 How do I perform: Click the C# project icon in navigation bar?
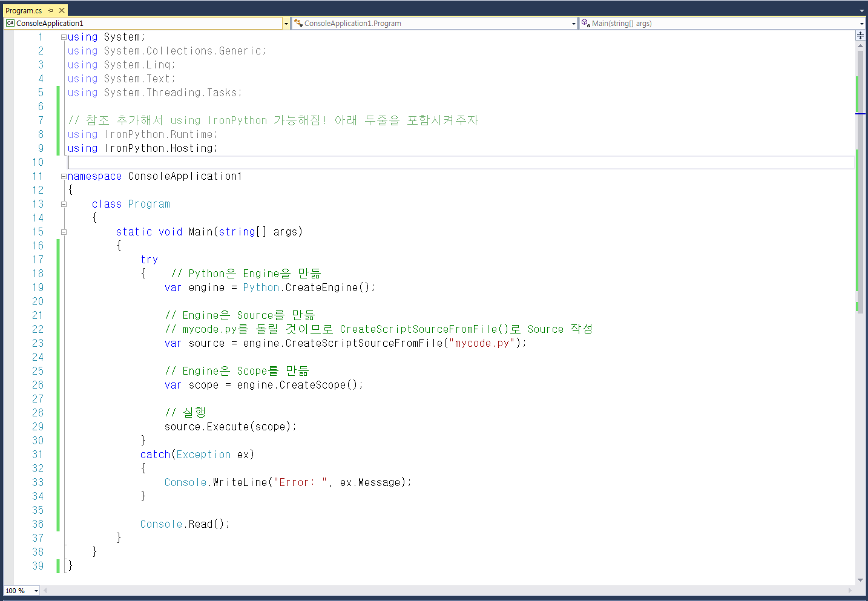[10, 24]
